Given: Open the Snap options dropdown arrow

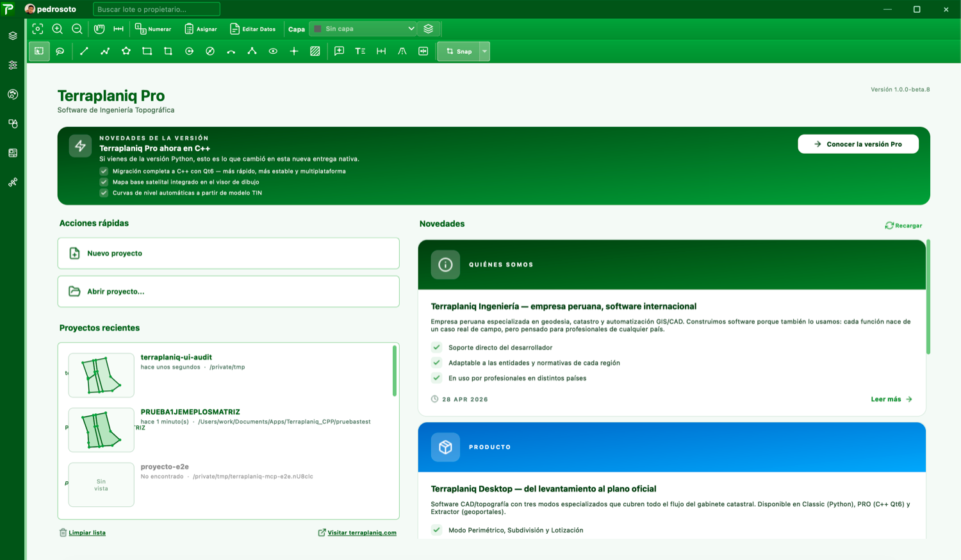Looking at the screenshot, I should [485, 51].
